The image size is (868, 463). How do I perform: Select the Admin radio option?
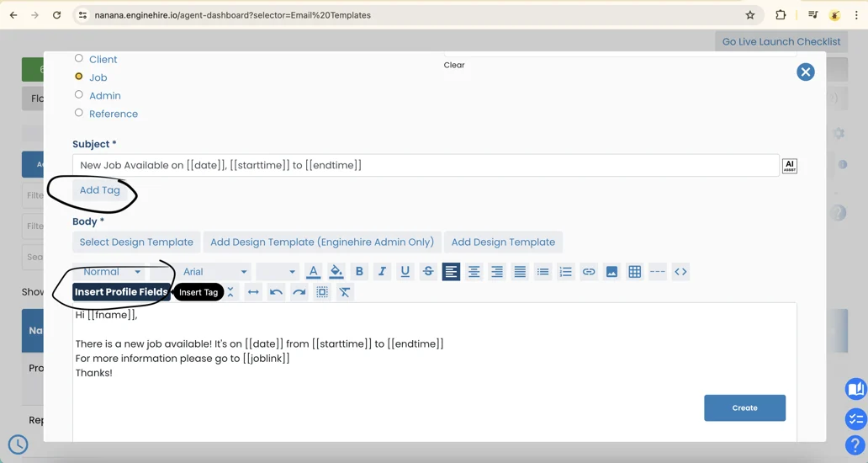[x=78, y=94]
